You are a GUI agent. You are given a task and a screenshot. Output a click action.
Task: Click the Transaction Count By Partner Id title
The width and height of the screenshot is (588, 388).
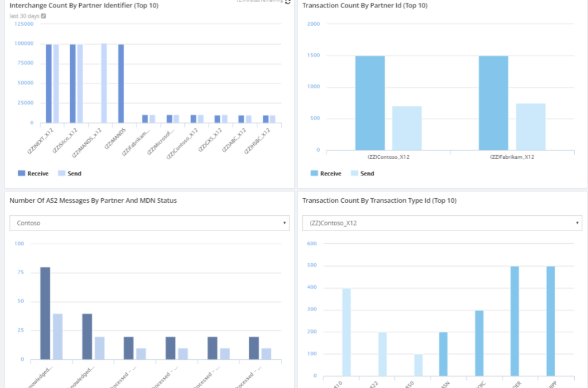click(x=365, y=6)
